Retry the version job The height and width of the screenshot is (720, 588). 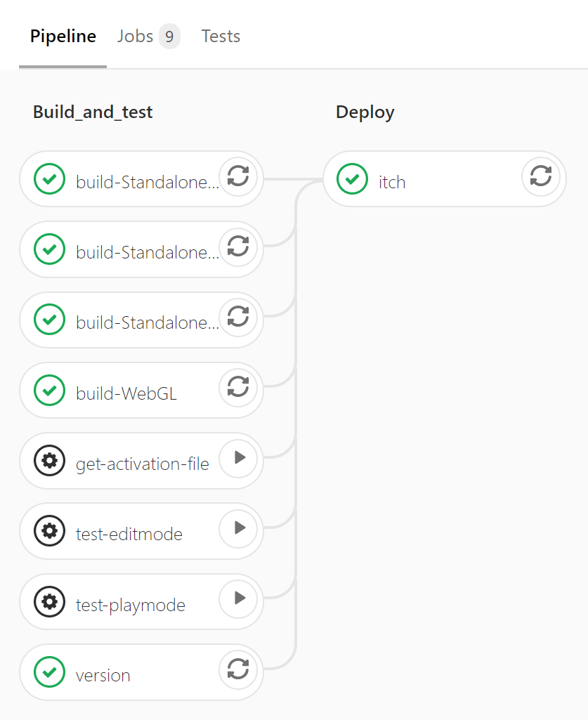(238, 669)
